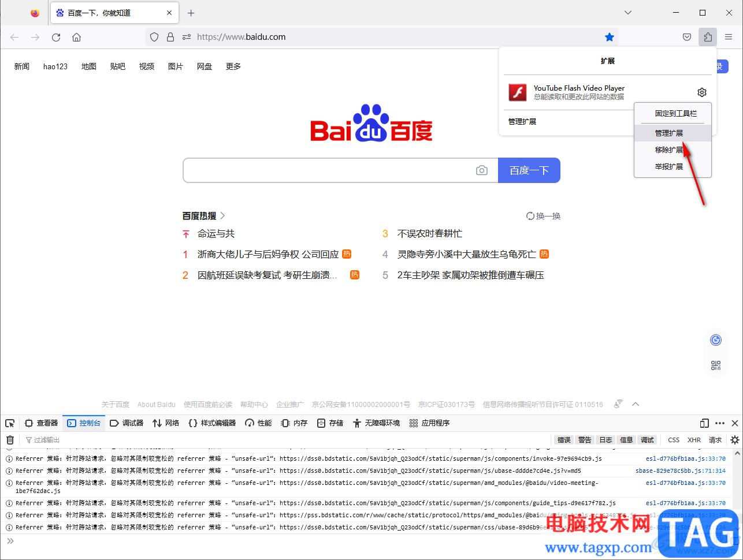Viewport: 743px width, 560px height.
Task: Switch to 控制台 devtools tab
Action: [x=84, y=423]
